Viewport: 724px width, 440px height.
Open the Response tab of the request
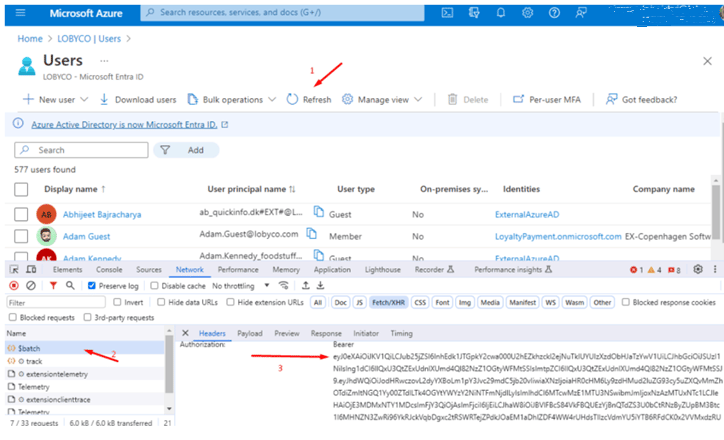[326, 333]
